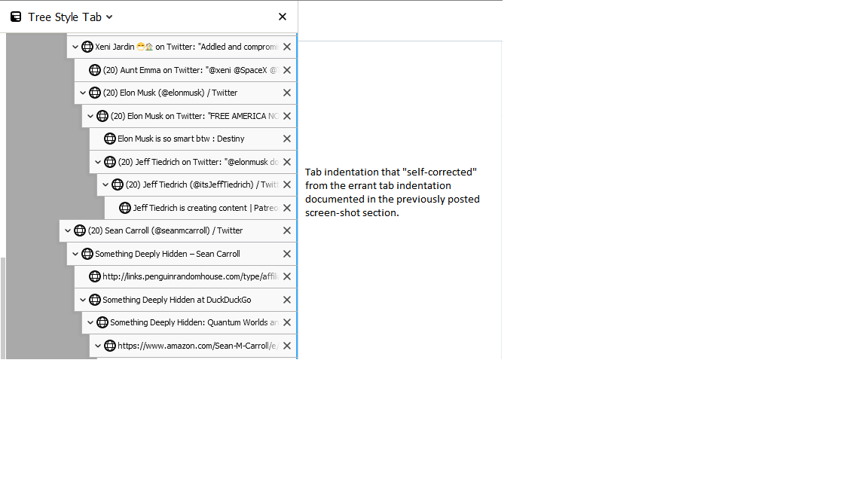Select the Elon Musk (@elonmusk) / Twitter tab
The height and width of the screenshot is (488, 868).
(x=185, y=93)
